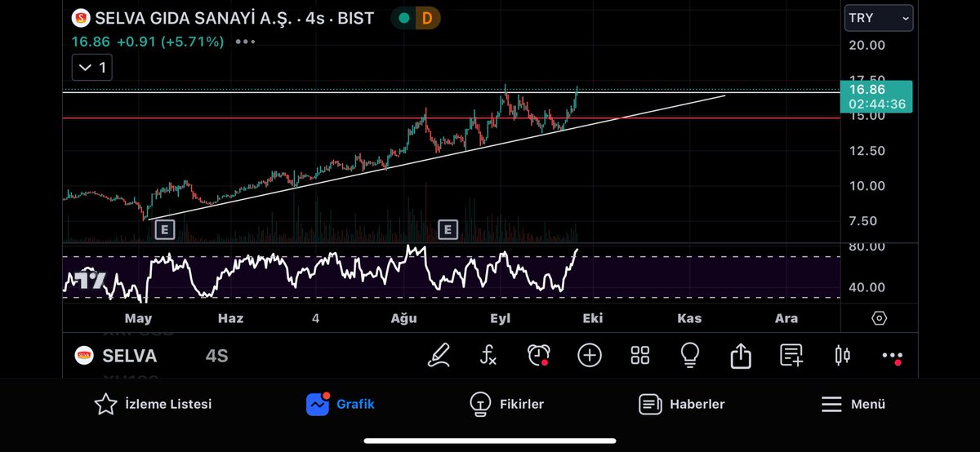This screenshot has height=452, width=980.
Task: Open the toolbar three-dots more menu
Action: coord(893,357)
